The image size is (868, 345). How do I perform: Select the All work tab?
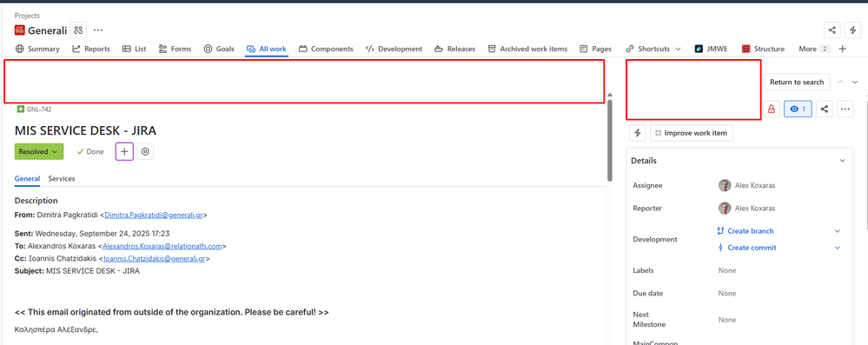click(x=267, y=49)
